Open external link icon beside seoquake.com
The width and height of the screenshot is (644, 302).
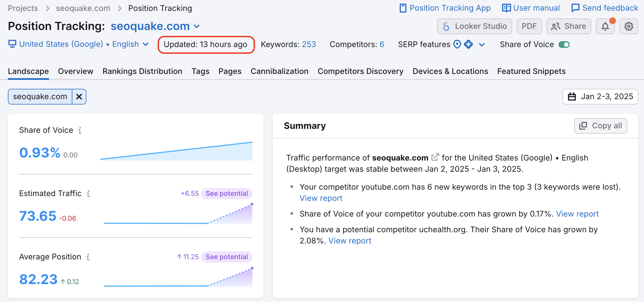pyautogui.click(x=435, y=157)
